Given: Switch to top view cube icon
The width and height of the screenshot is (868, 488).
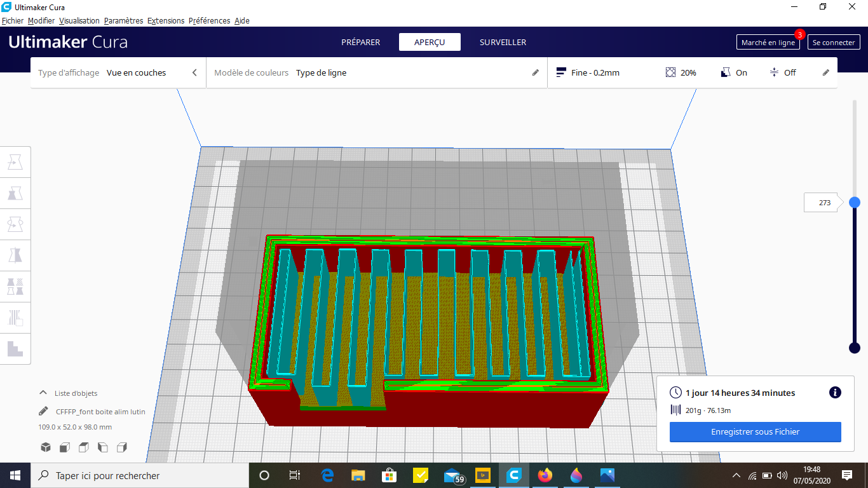Looking at the screenshot, I should click(83, 447).
